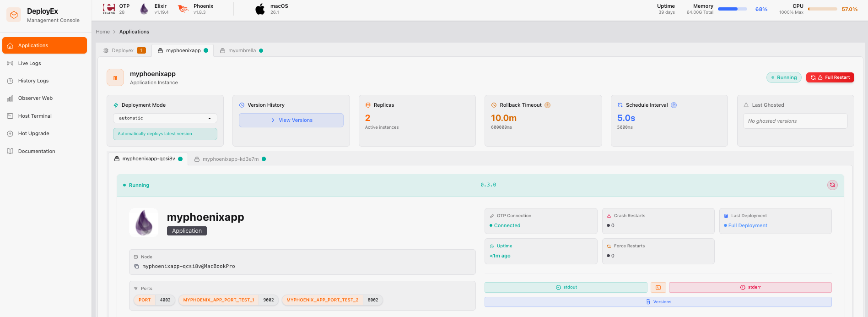Screen dimensions: 868x317
Task: Click the '10.0m' rollback timeout value
Action: coord(504,118)
